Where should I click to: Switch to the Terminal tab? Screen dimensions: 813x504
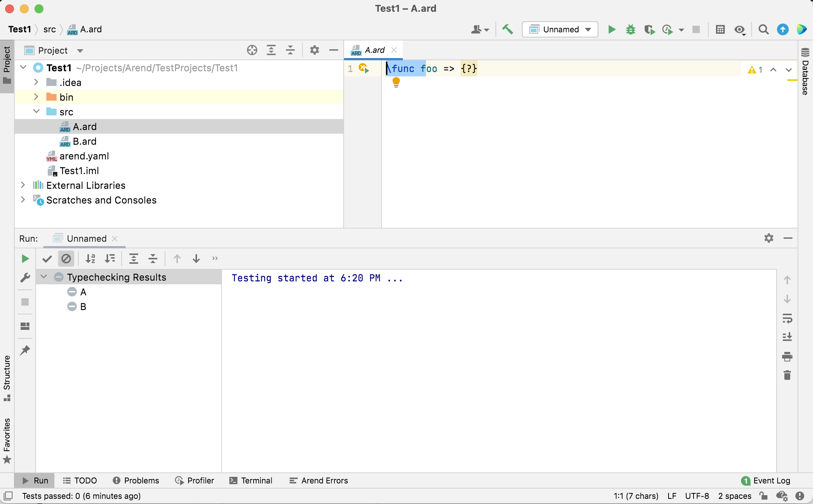(251, 480)
